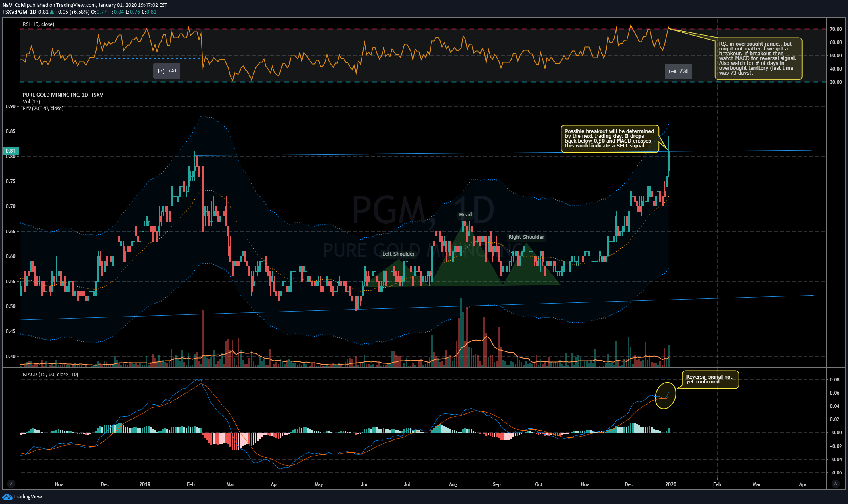Image resolution: width=848 pixels, height=504 pixels.
Task: Select the Right Shoulder pattern label
Action: point(526,237)
